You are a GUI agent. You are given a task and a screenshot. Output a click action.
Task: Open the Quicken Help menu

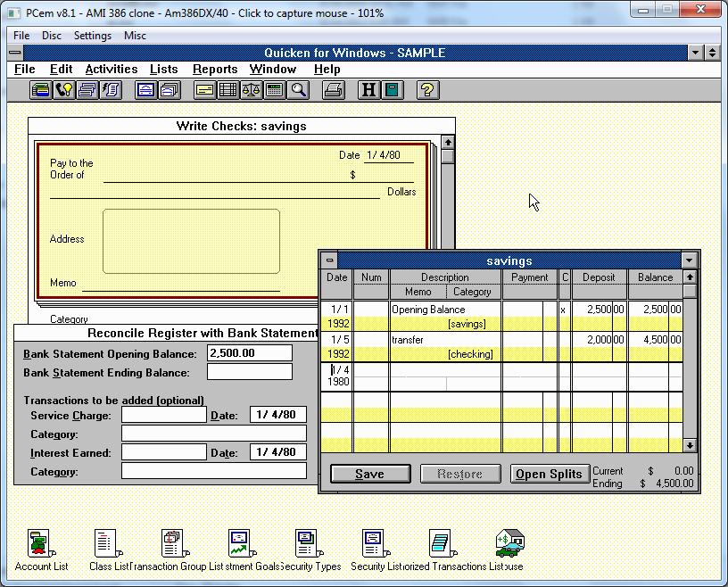[327, 70]
